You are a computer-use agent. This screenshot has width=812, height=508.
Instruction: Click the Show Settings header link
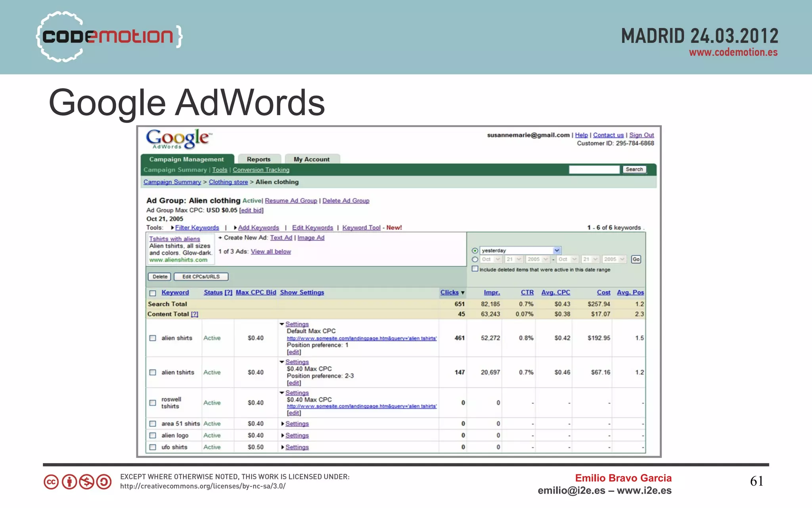click(x=302, y=292)
